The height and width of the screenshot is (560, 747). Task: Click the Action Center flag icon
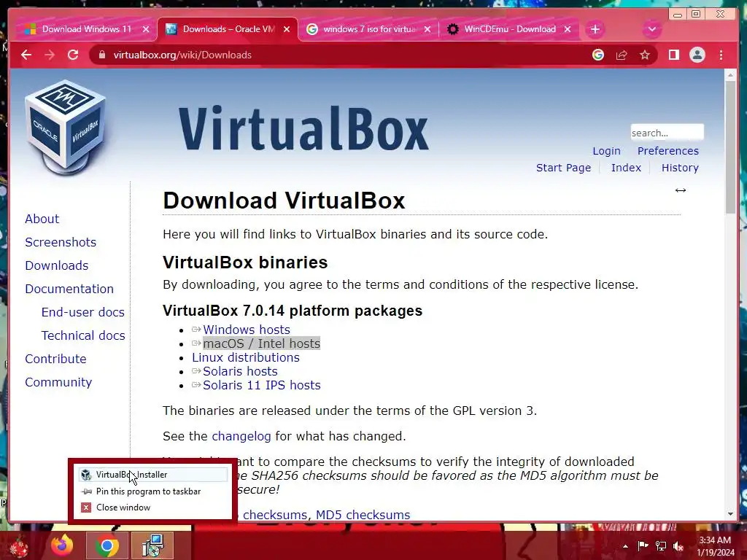click(643, 545)
